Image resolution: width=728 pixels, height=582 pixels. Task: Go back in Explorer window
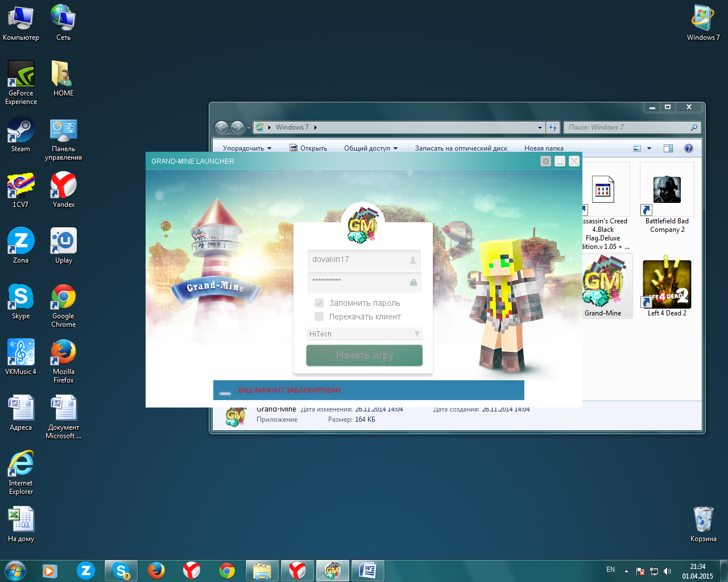[x=222, y=127]
